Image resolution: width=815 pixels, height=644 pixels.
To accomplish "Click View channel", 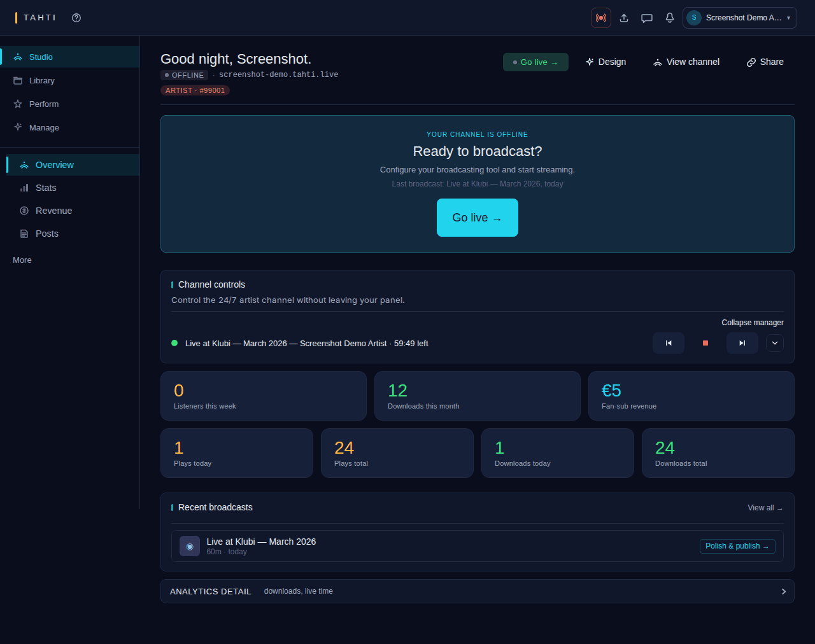I will click(686, 62).
